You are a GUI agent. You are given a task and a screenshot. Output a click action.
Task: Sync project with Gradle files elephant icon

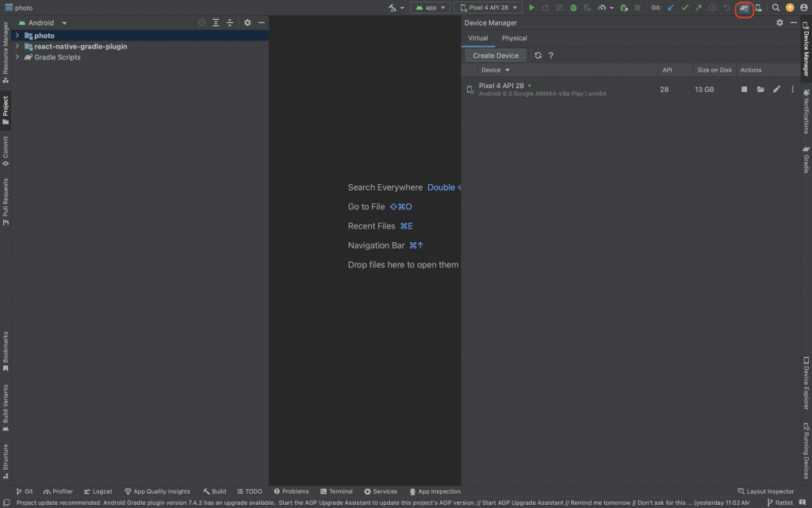(744, 8)
